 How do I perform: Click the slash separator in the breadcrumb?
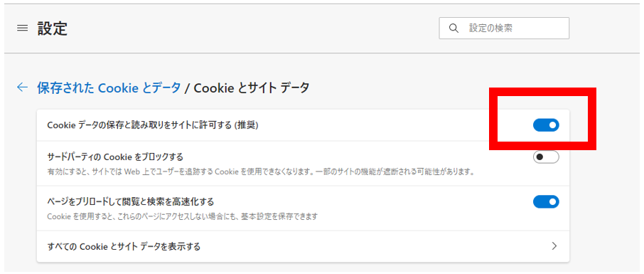(187, 88)
